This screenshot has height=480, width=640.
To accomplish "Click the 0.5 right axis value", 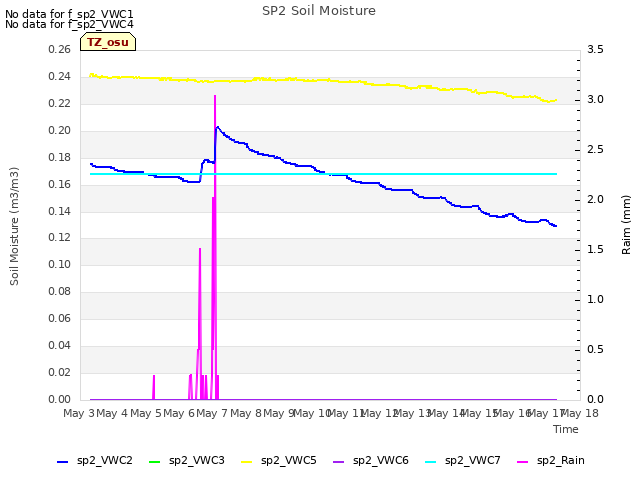I will click(x=595, y=349).
